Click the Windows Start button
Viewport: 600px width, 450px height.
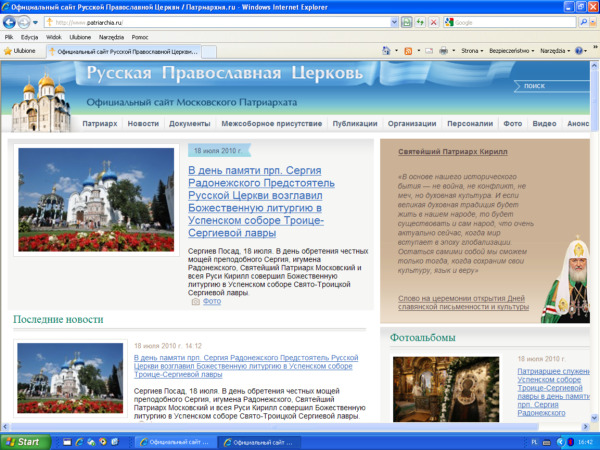coord(25,442)
